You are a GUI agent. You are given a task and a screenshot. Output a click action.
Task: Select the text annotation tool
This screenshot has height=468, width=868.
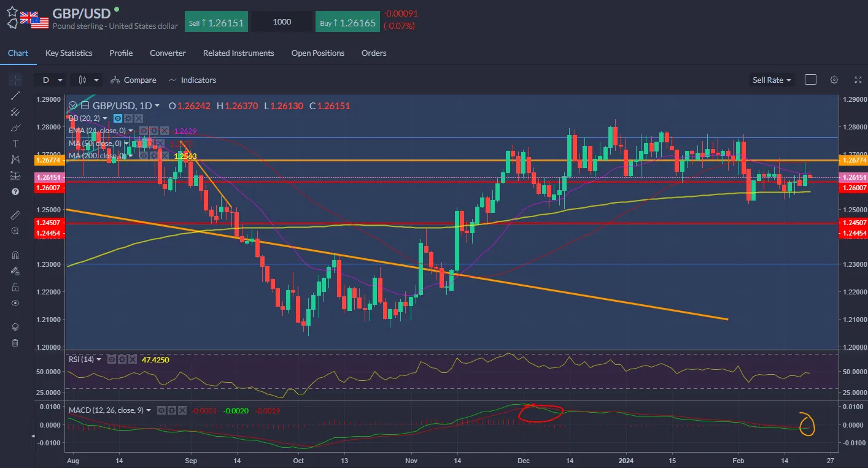[x=15, y=143]
